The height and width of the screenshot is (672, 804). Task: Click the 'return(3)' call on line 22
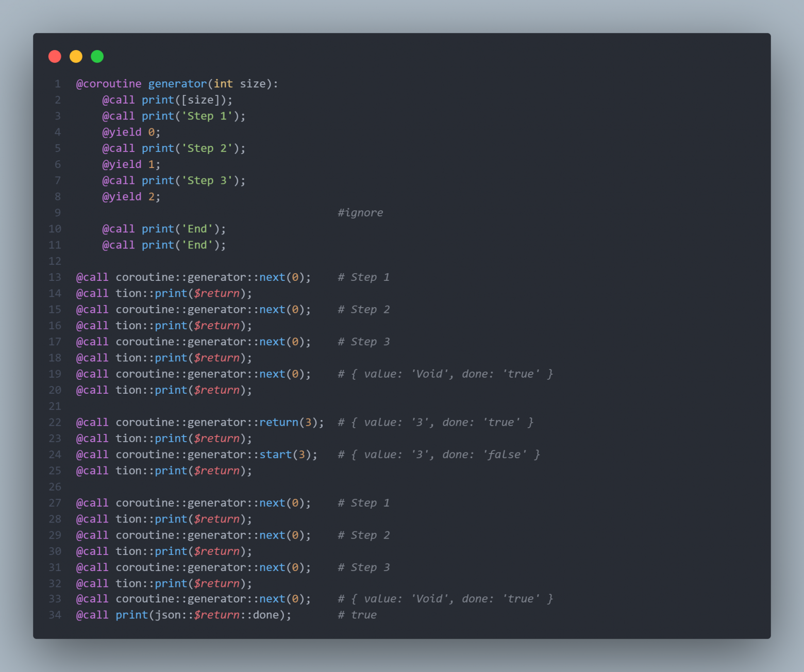pyautogui.click(x=289, y=422)
